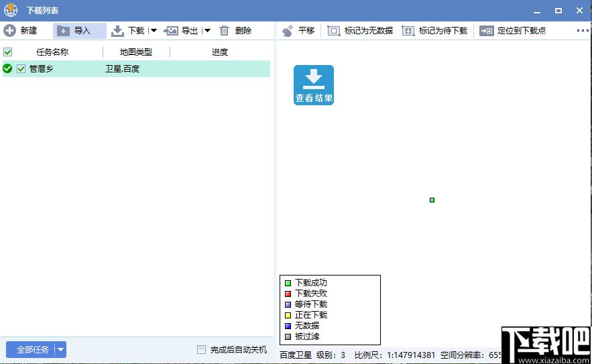Click the 定位到下载点 text label

click(522, 31)
